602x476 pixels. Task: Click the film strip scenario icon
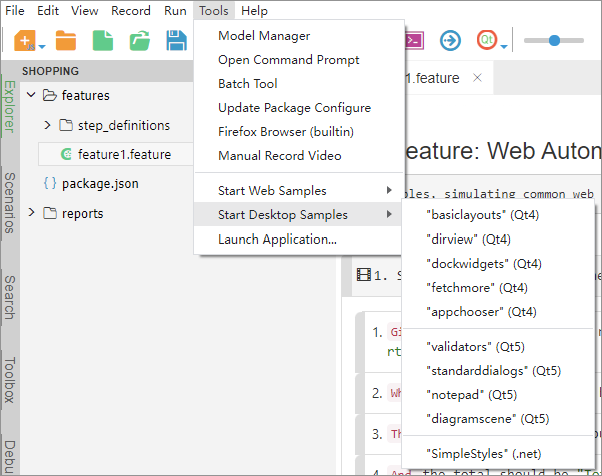pos(364,275)
